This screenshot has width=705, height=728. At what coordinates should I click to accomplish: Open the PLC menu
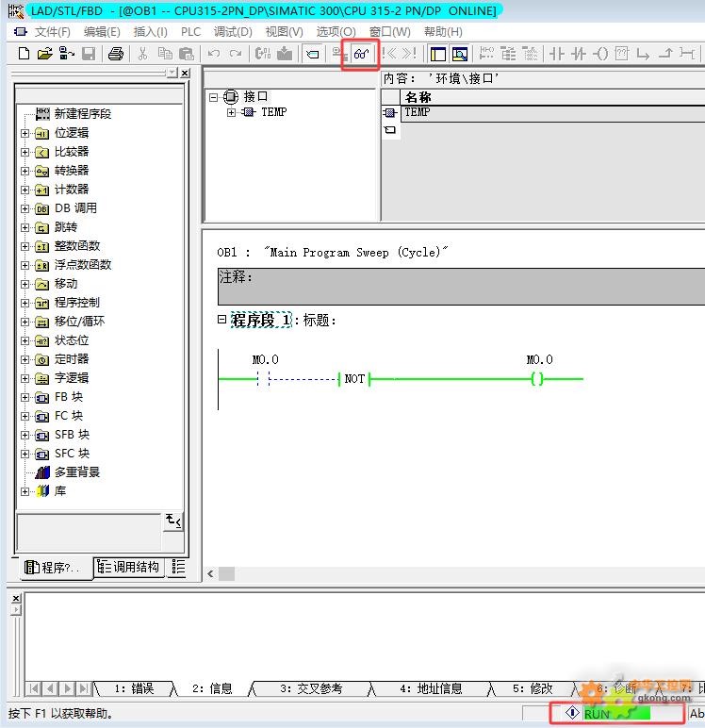coord(190,32)
